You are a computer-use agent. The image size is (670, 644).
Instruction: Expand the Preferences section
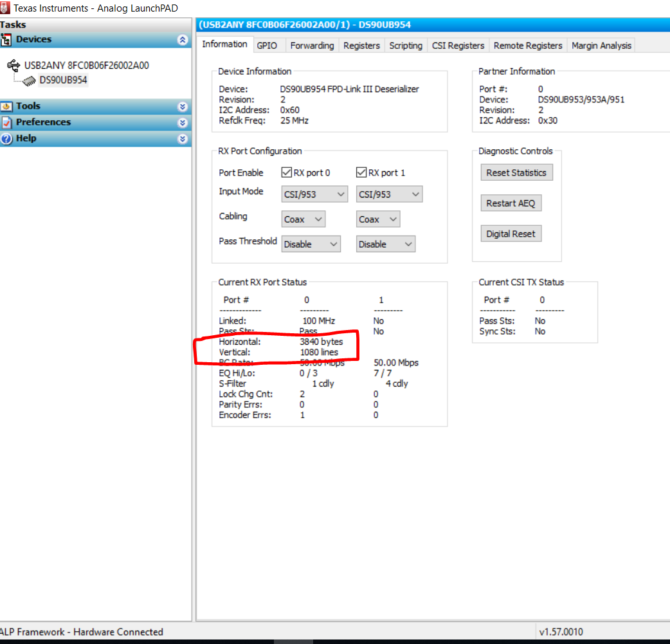click(183, 123)
